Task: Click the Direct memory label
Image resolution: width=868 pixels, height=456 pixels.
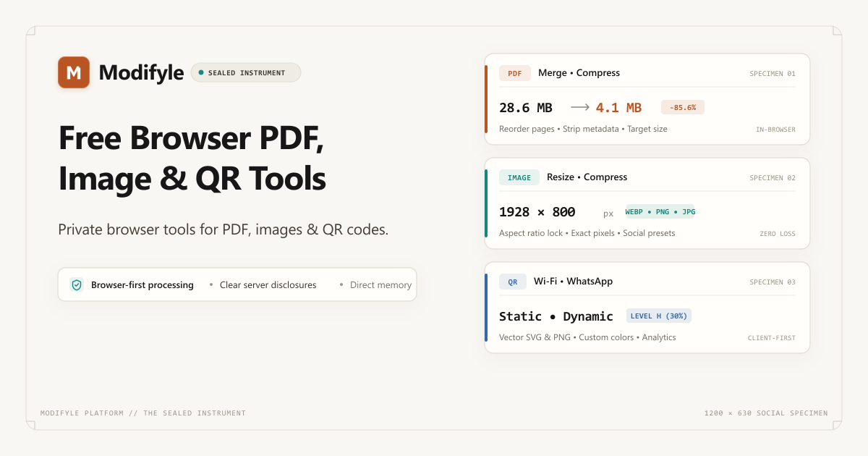Action: 380,285
